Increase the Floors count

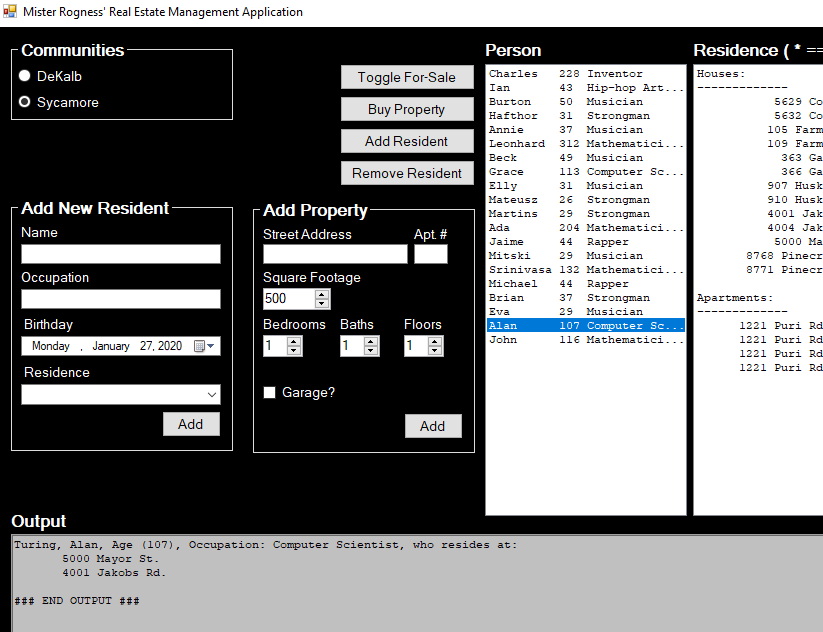[435, 341]
